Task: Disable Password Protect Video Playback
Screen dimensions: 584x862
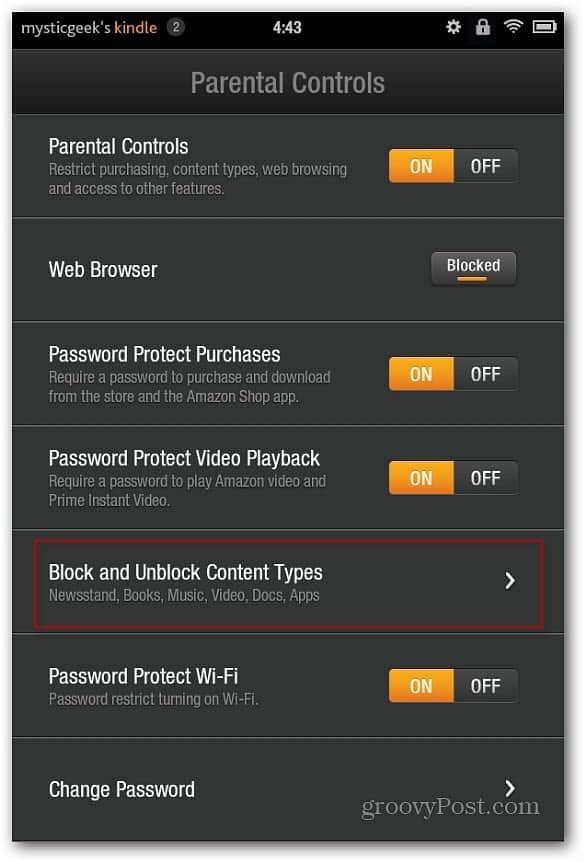Action: (486, 478)
